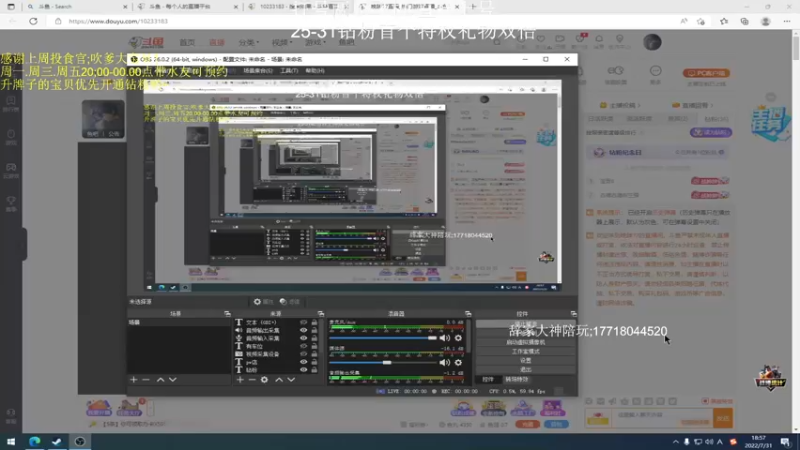The image size is (800, 450).
Task: Add a new scene with the plus icon
Action: [134, 380]
